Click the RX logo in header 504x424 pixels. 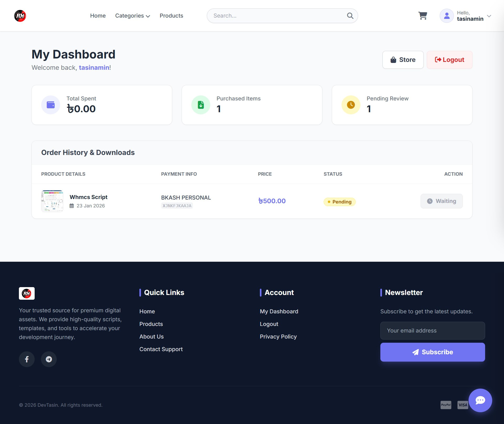click(20, 16)
